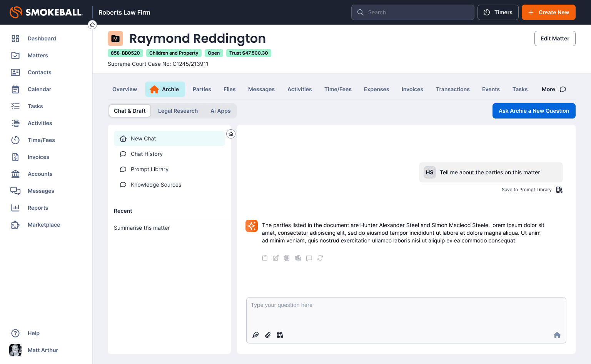Regenerate Archie's response
Viewport: 591px width, 364px height.
(x=320, y=258)
